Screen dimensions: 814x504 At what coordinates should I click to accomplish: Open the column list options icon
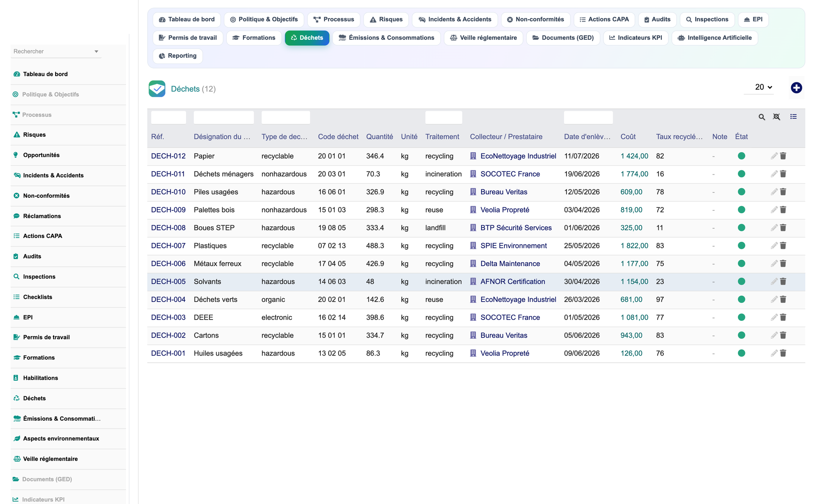[793, 117]
